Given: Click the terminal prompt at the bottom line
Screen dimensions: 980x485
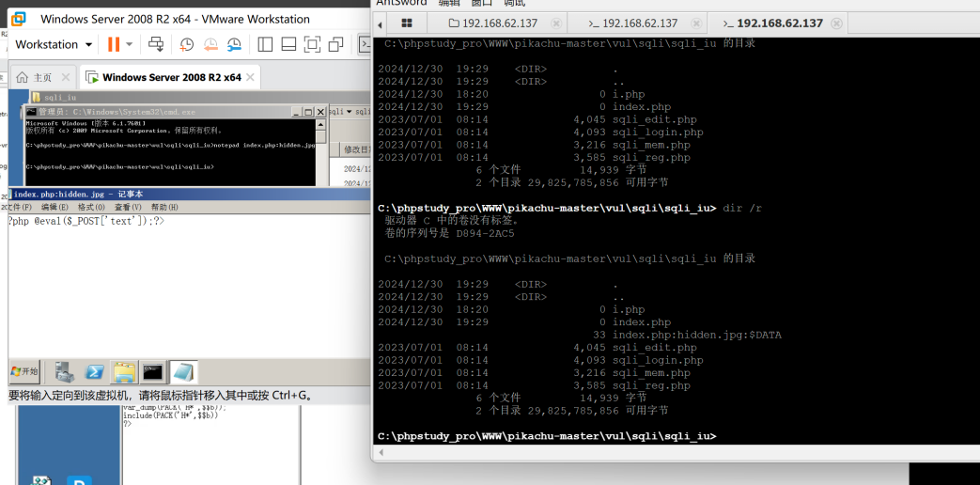Looking at the screenshot, I should (x=547, y=435).
